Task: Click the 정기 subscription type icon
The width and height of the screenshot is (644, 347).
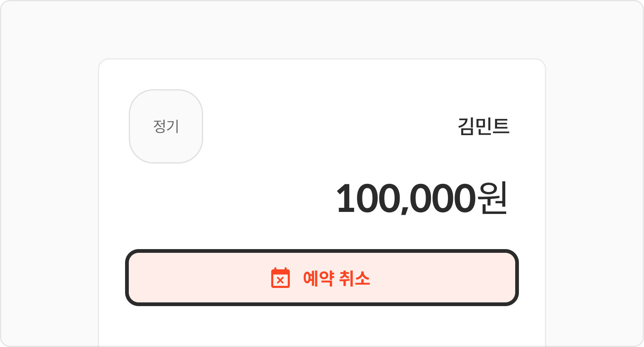Action: tap(166, 126)
